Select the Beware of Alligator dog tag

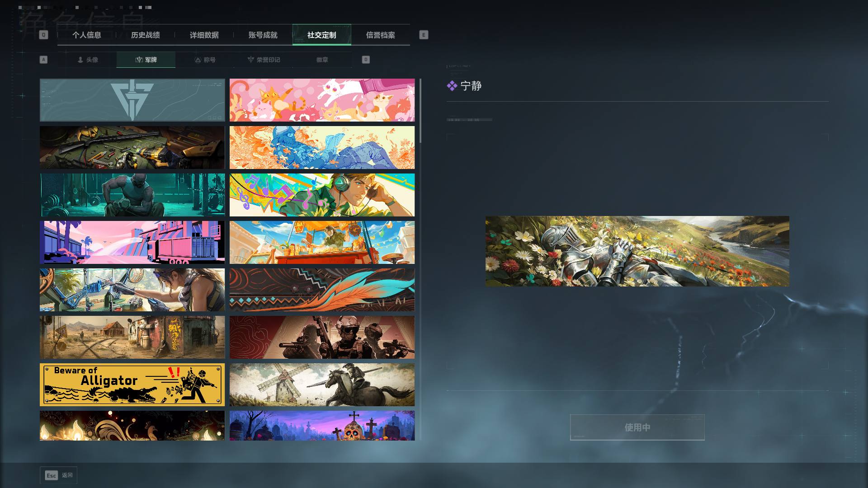coord(132,385)
